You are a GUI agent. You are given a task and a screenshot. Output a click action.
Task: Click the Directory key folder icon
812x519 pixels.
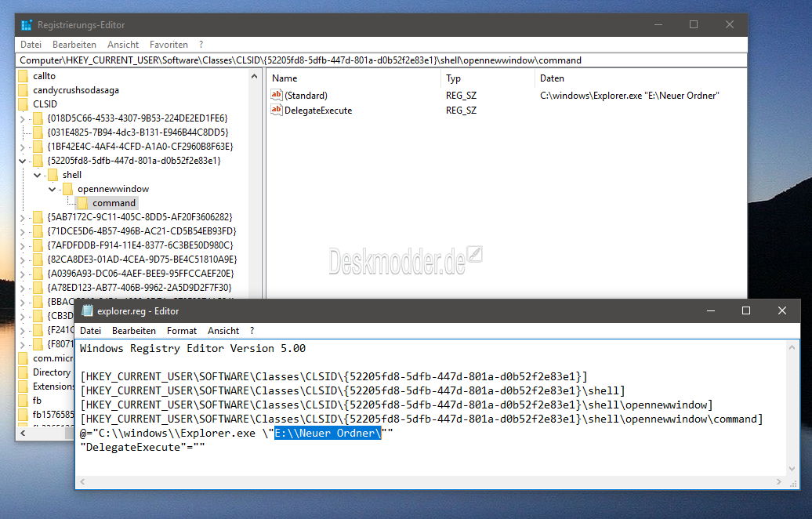point(23,372)
